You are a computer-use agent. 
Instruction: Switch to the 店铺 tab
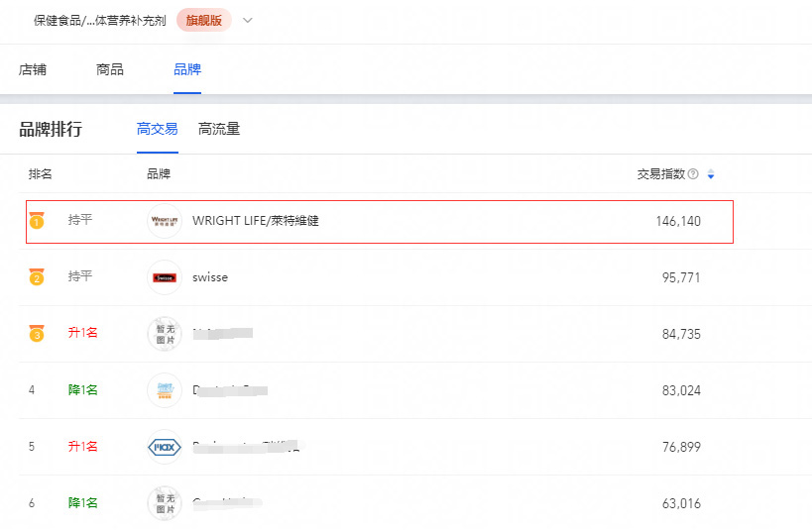coord(33,69)
